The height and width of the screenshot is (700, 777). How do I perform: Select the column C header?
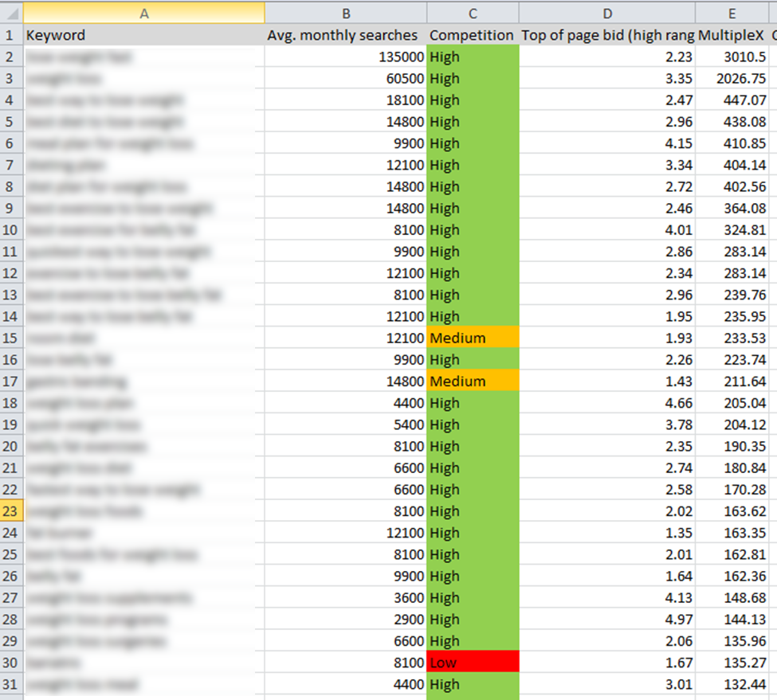(x=473, y=12)
